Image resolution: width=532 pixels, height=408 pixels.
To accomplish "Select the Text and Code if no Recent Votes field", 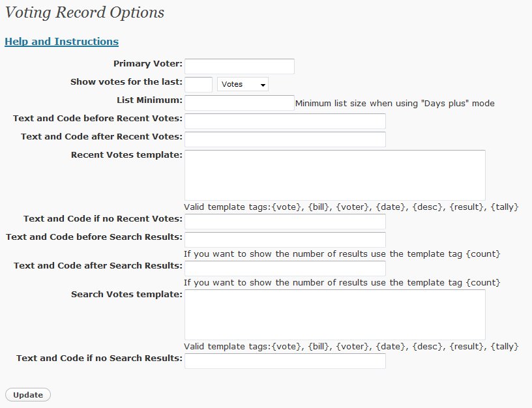I will (x=285, y=222).
